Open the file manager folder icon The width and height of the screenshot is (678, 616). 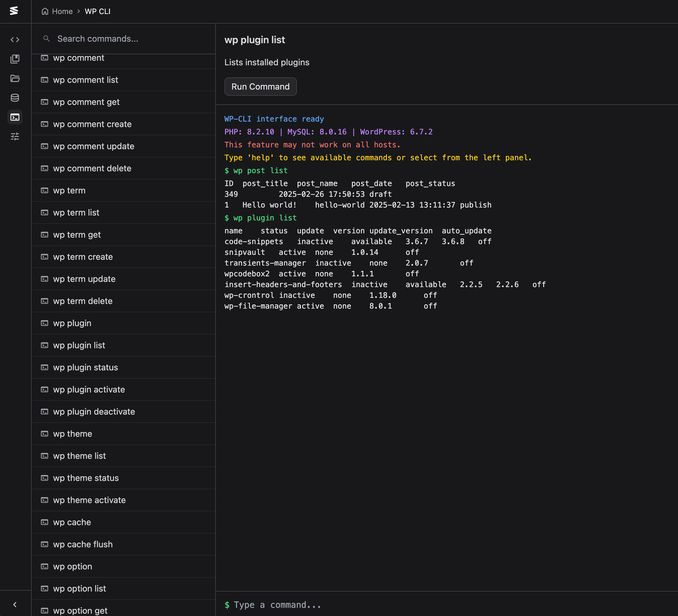pyautogui.click(x=15, y=78)
